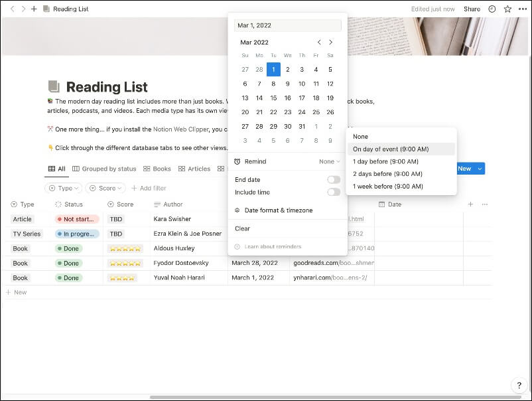Advance the calendar to April with right chevron
Image resolution: width=532 pixels, height=401 pixels.
(331, 42)
